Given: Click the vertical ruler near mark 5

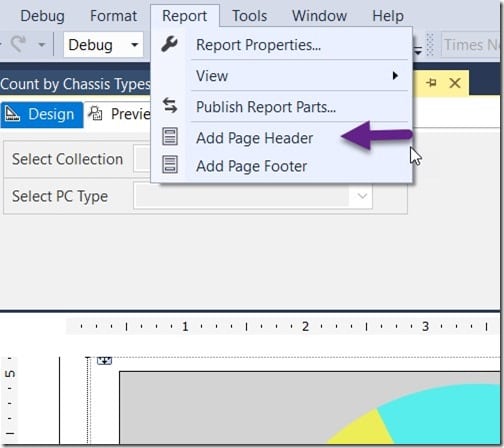Looking at the screenshot, I should tap(10, 374).
